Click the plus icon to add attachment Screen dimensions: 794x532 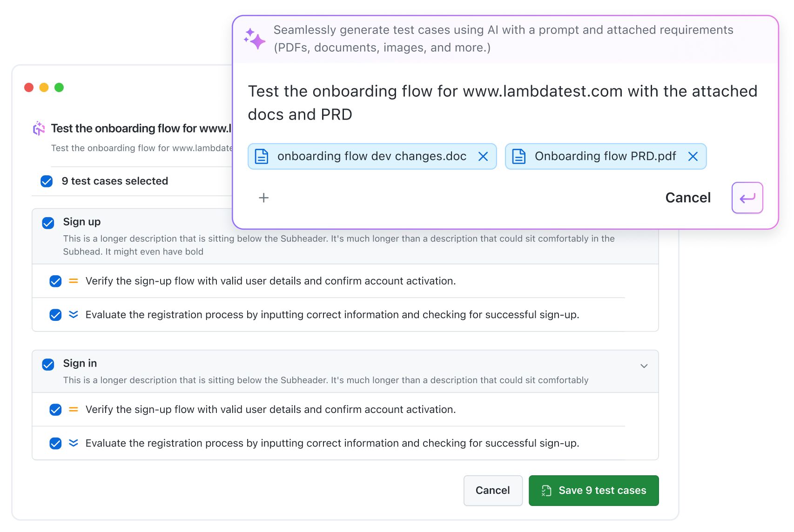[264, 198]
